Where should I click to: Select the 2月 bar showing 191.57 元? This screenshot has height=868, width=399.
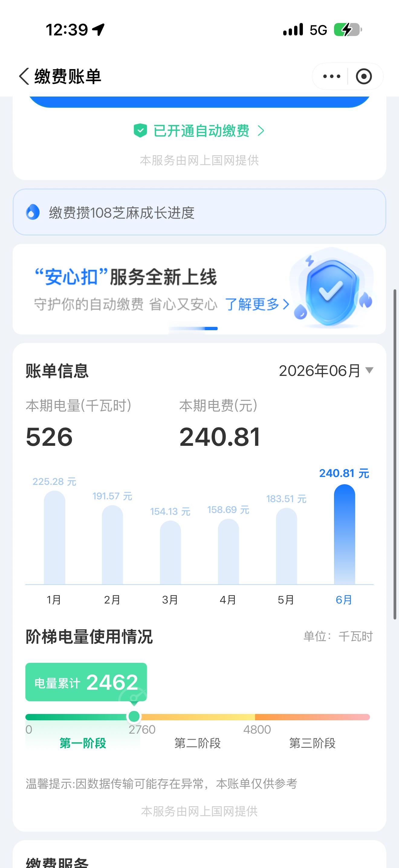pos(112,545)
